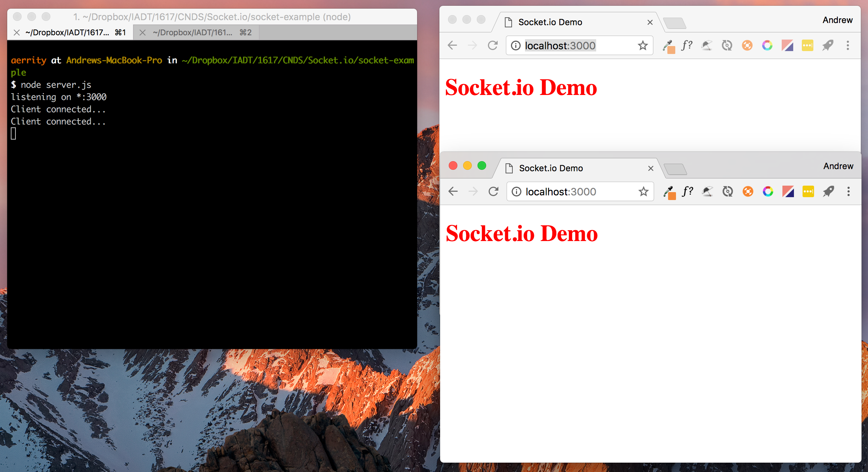Click the umbrella extension icon in front browser
The width and height of the screenshot is (868, 472).
coord(707,191)
